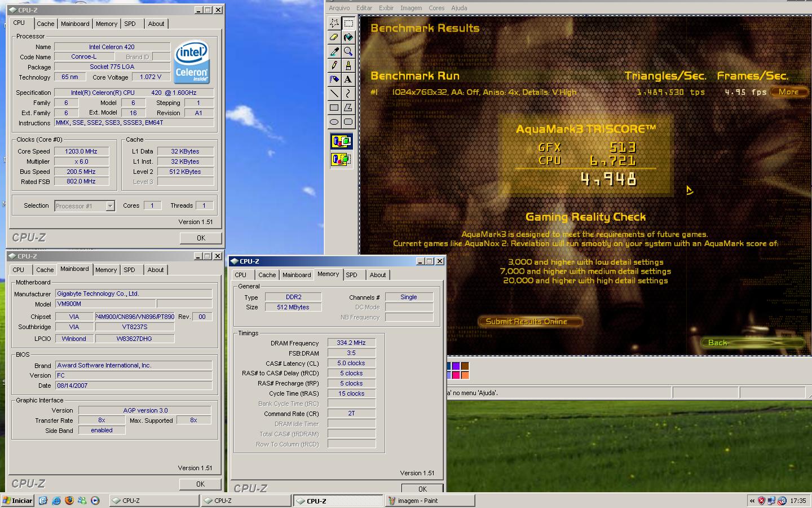Switch to Cache tab in top CPU-Z window

[x=46, y=24]
